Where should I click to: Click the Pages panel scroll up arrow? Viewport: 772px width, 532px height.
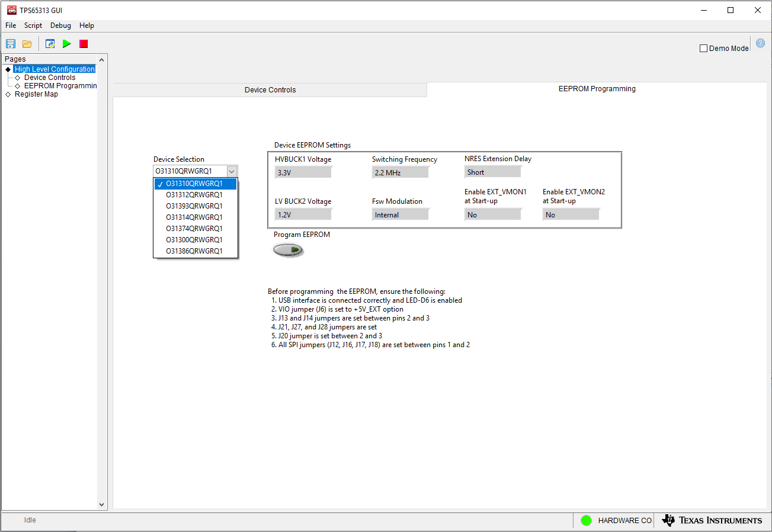(x=102, y=60)
